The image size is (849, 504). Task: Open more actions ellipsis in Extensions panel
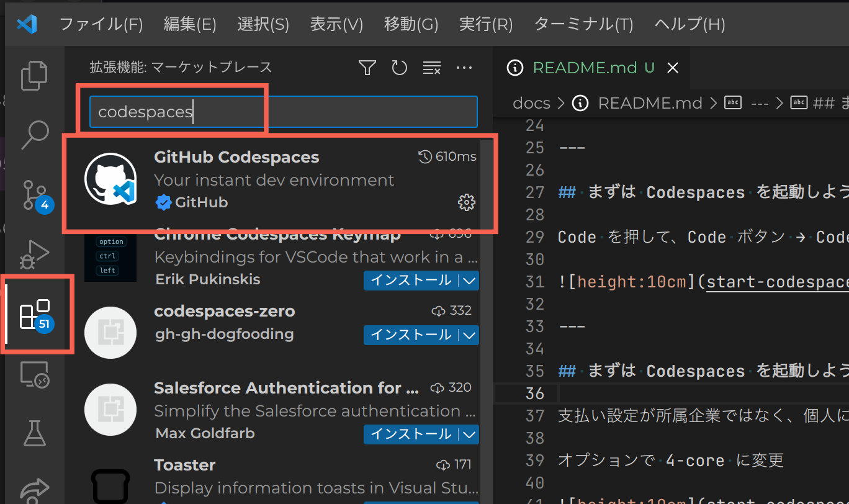tap(464, 68)
